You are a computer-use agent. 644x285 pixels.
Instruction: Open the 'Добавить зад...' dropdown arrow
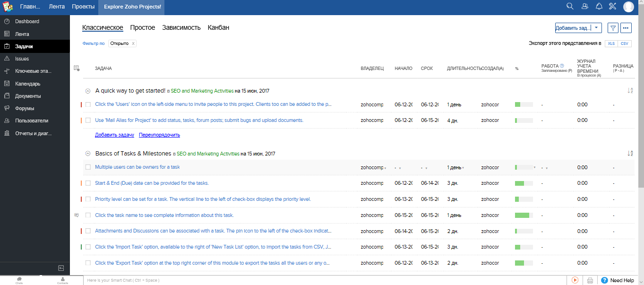(596, 28)
